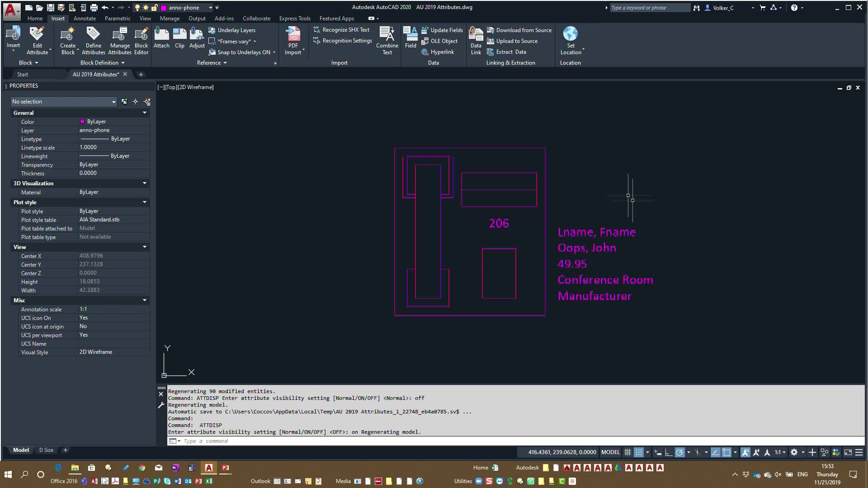
Task: Open the command line customize wrench icon
Action: 161,405
